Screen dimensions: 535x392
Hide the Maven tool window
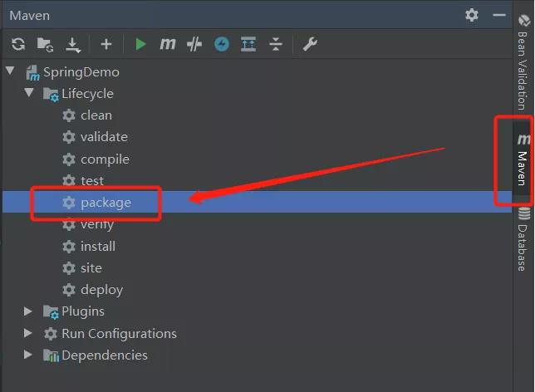click(498, 15)
